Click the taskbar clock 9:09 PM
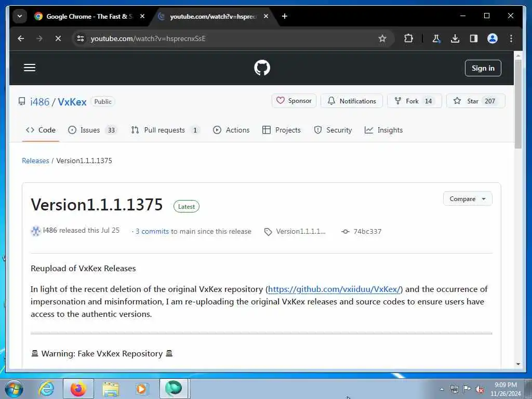 pos(506,389)
